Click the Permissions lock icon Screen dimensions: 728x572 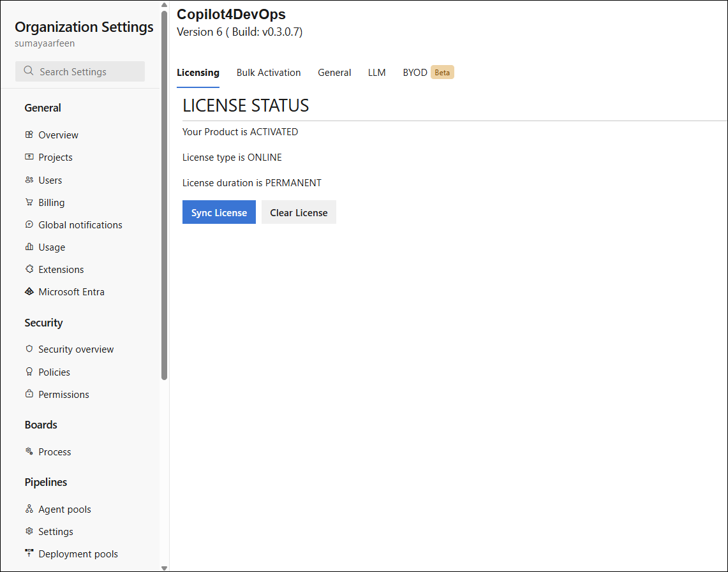29,394
